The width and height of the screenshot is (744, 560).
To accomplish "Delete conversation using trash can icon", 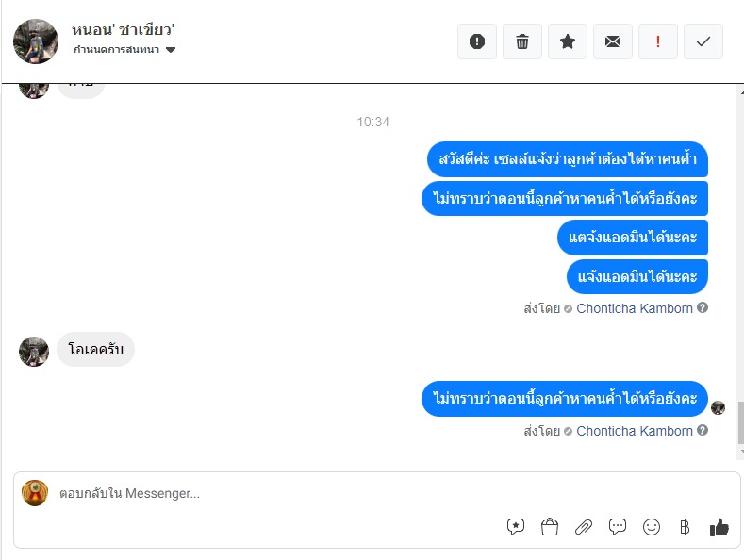I will pyautogui.click(x=522, y=41).
